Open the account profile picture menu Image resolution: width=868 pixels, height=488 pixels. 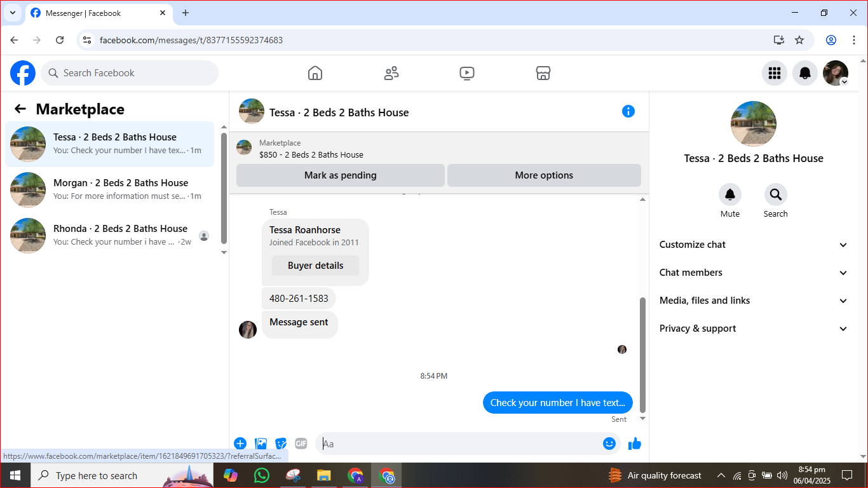coord(836,73)
